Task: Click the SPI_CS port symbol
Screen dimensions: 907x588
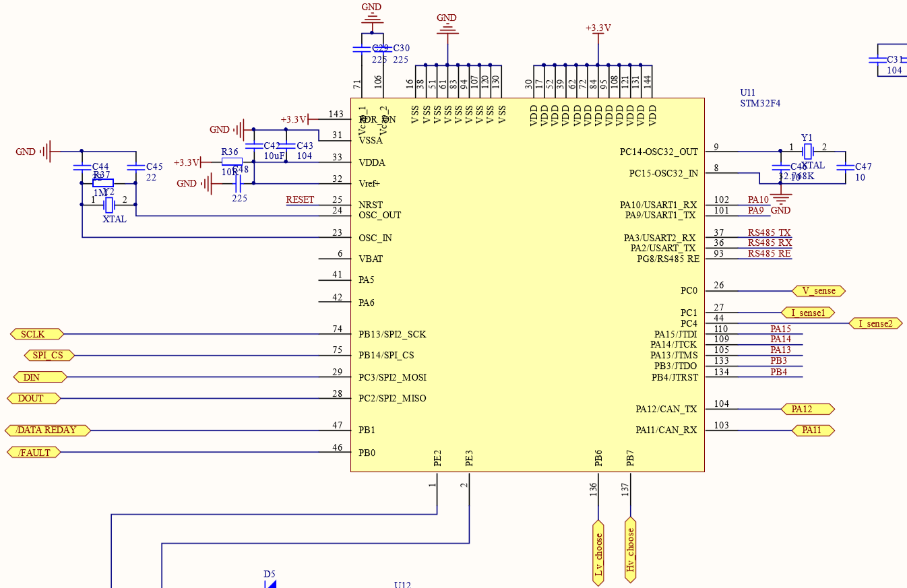Action: [48, 355]
